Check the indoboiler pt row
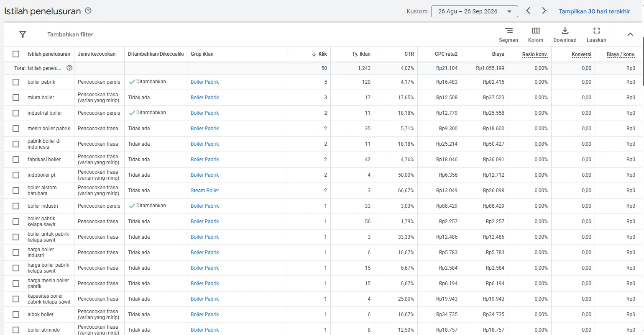 pos(16,175)
